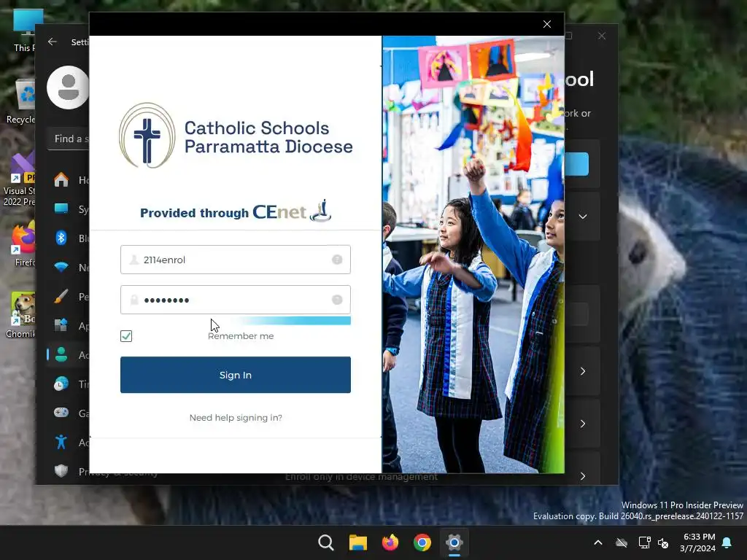747x560 pixels.
Task: Select the Firefox desktop shortcut
Action: pyautogui.click(x=24, y=244)
